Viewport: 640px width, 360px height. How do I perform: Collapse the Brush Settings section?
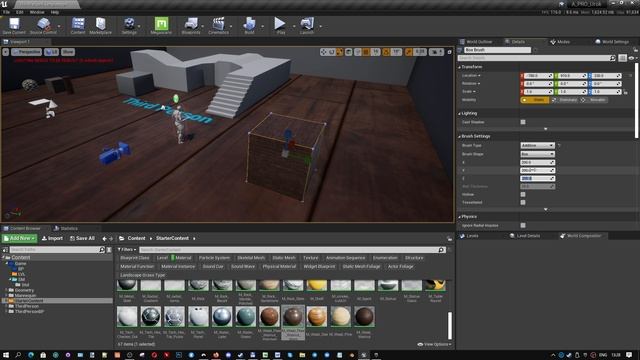coord(460,136)
